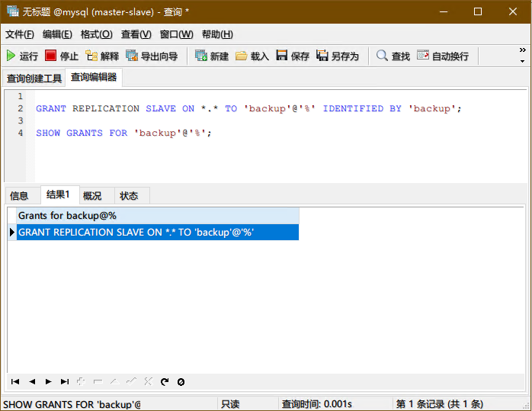This screenshot has width=532, height=411.
Task: Open the 格式(O) menu
Action: point(96,34)
